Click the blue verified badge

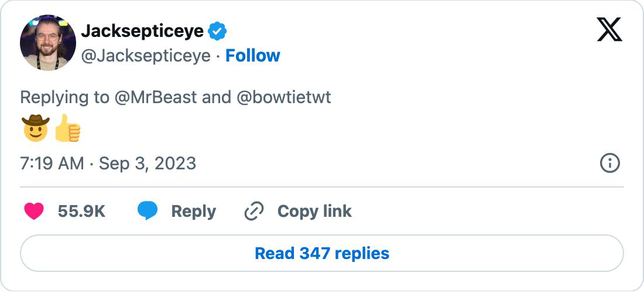point(218,31)
